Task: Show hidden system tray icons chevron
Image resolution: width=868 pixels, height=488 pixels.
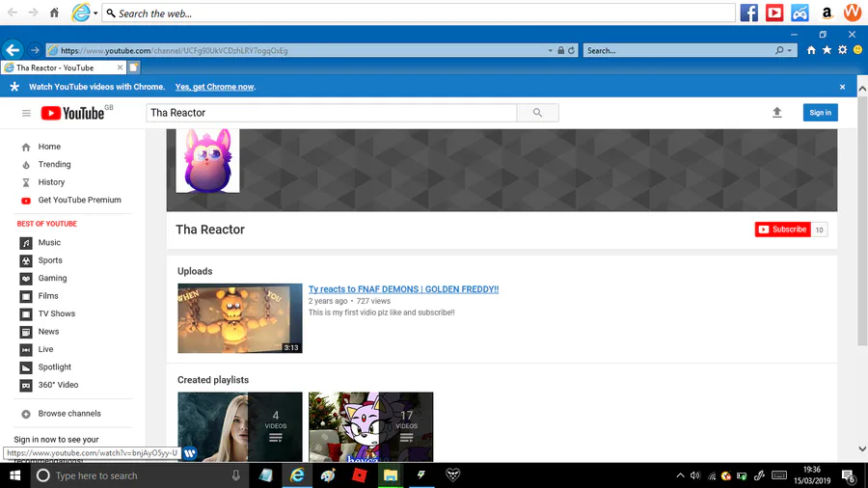Action: tap(680, 475)
